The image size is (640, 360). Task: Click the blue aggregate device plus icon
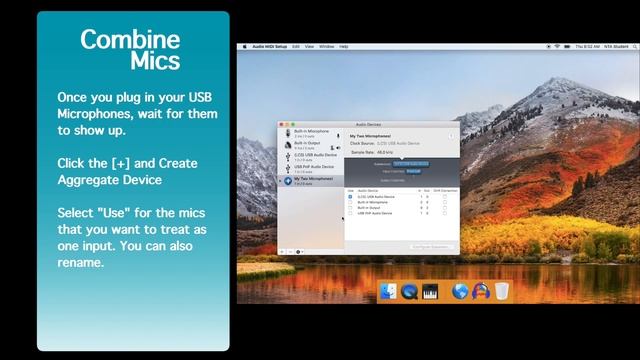pos(288,180)
